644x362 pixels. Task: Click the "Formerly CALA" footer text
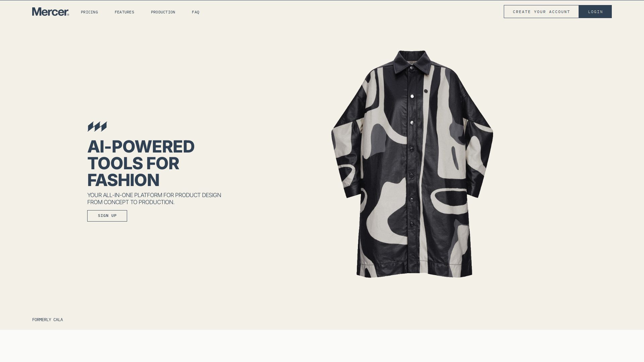coord(48,320)
